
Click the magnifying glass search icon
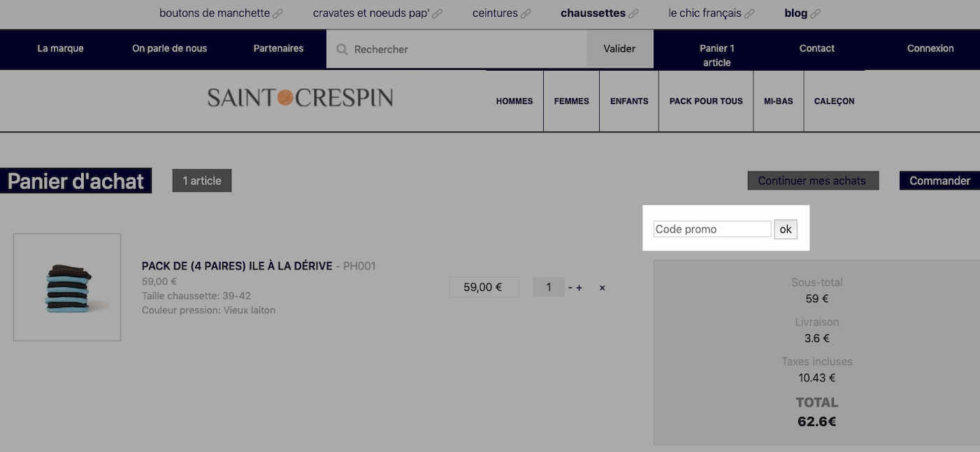342,49
